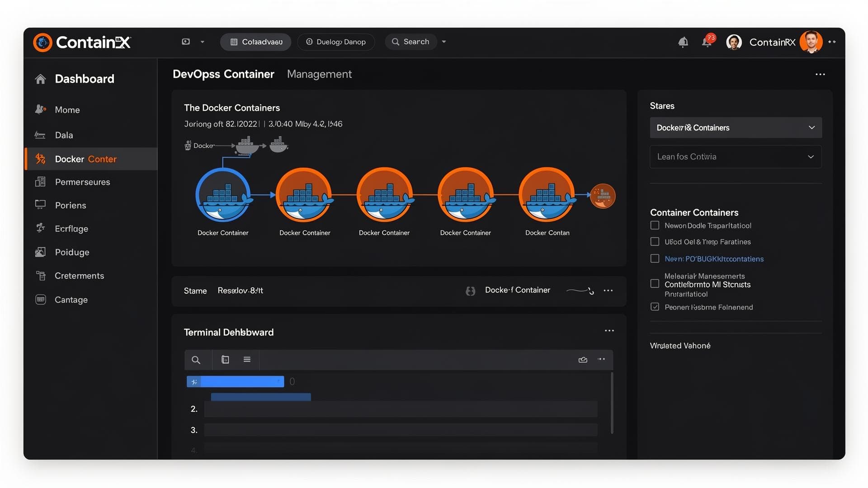The height and width of the screenshot is (488, 868).
Task: Switch to the Management tab
Action: [319, 74]
